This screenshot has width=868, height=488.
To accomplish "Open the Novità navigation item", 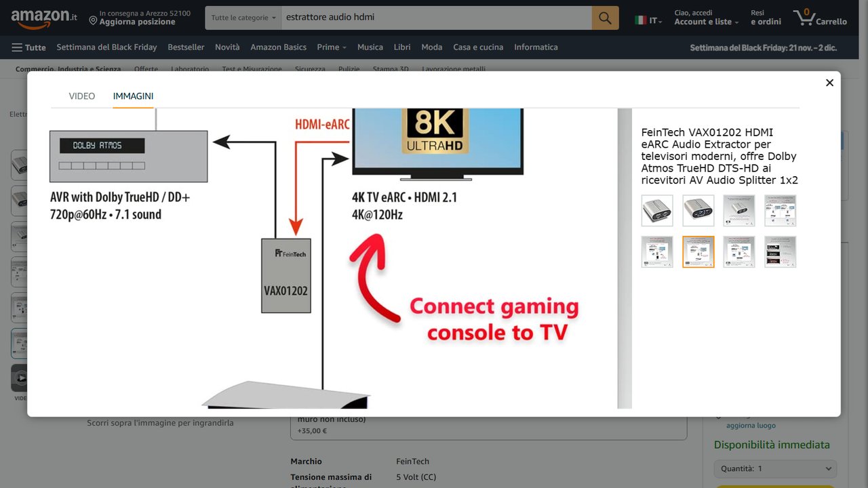I will [227, 47].
